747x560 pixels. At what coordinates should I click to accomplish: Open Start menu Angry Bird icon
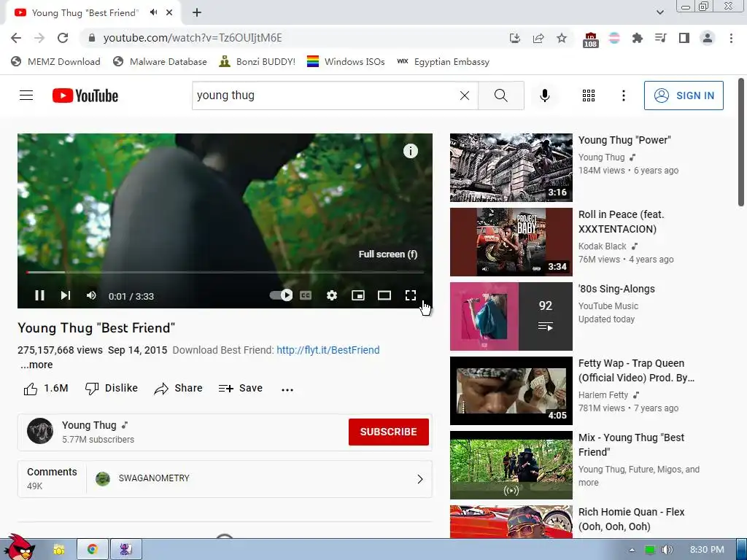20,548
